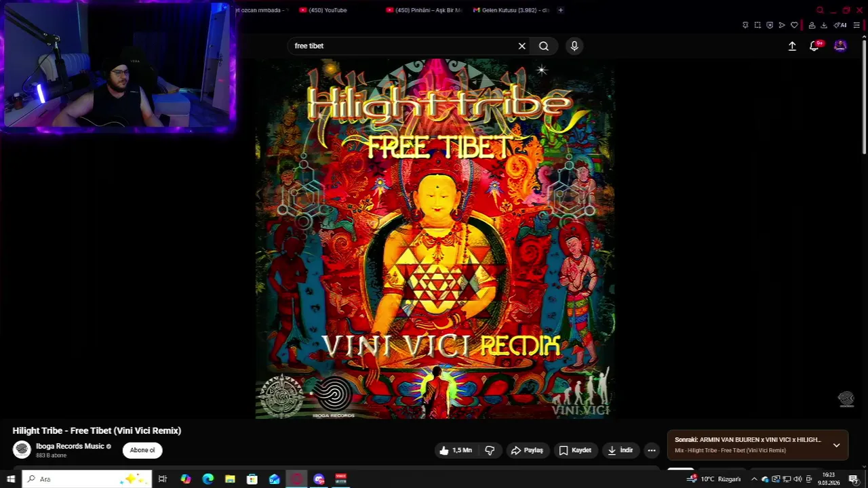This screenshot has width=868, height=488.
Task: Switch to the 'Gelen Kutusu (3.982)' Gmail tab
Action: [x=511, y=10]
